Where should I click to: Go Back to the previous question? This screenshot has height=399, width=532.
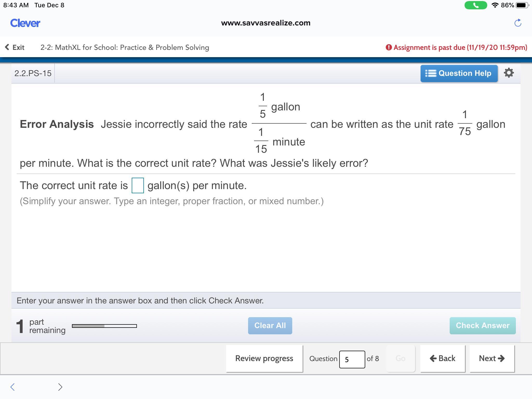442,358
